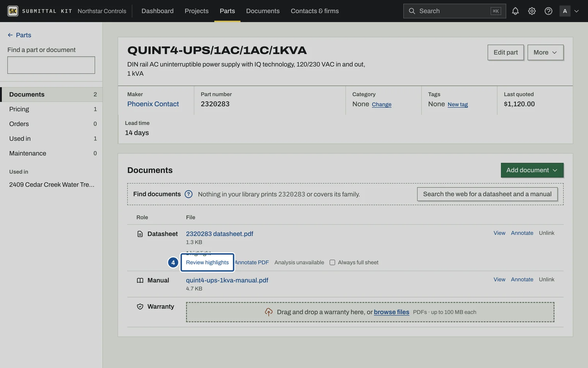The image size is (588, 368).
Task: View the datasheet document
Action: [x=499, y=233]
